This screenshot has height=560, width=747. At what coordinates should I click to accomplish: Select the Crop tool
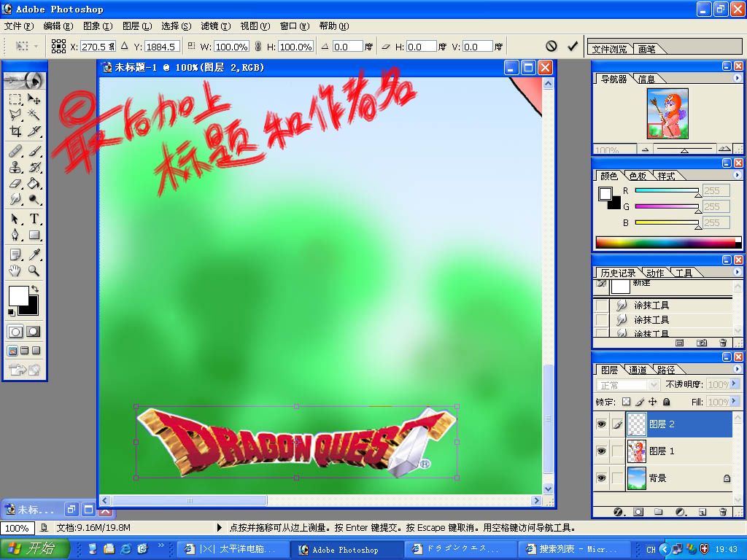point(15,131)
